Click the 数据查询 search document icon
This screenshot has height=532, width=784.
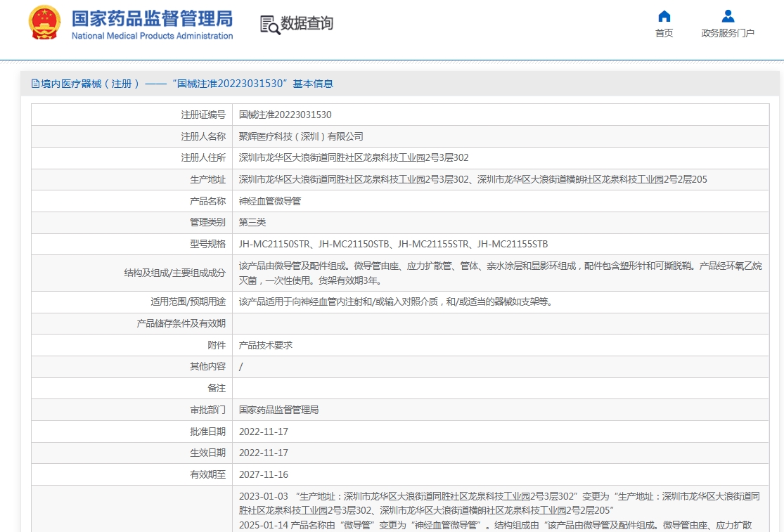[x=270, y=25]
